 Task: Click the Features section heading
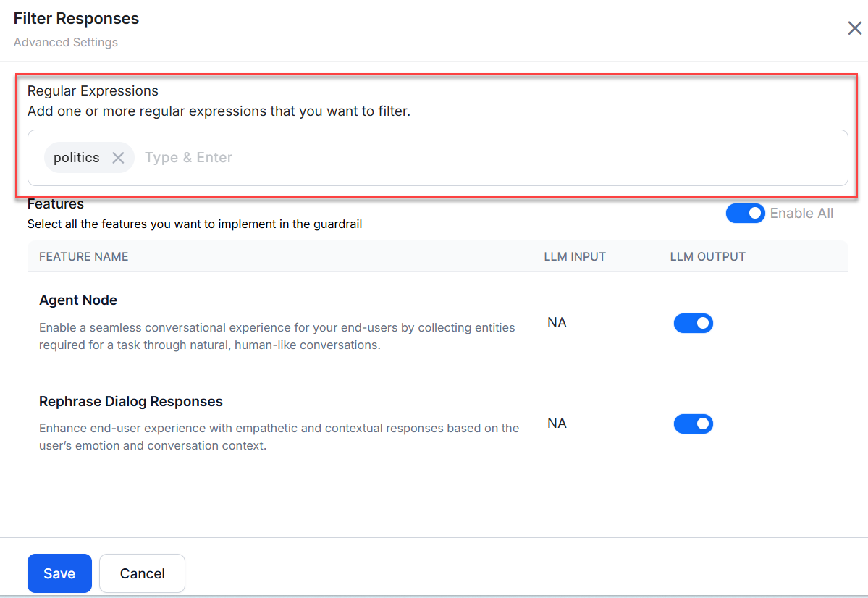pyautogui.click(x=56, y=204)
